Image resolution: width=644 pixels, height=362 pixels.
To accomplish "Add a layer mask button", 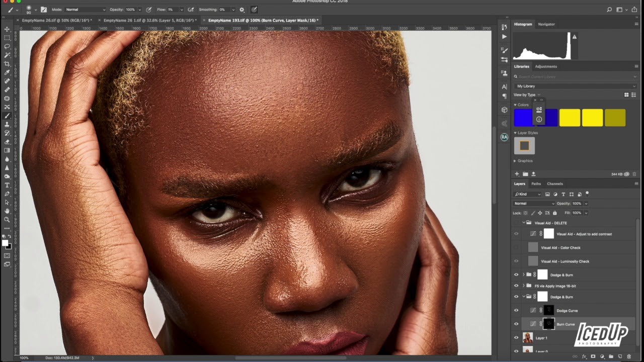I will pos(593,356).
